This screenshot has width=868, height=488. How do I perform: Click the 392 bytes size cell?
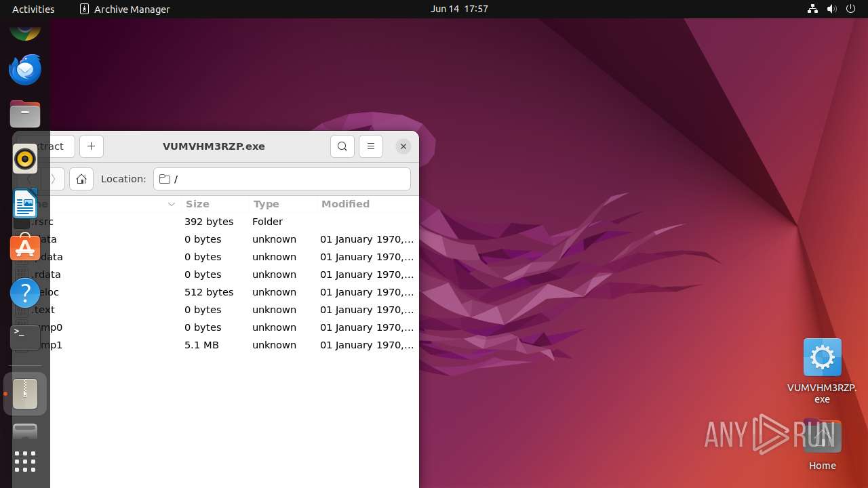tap(209, 222)
